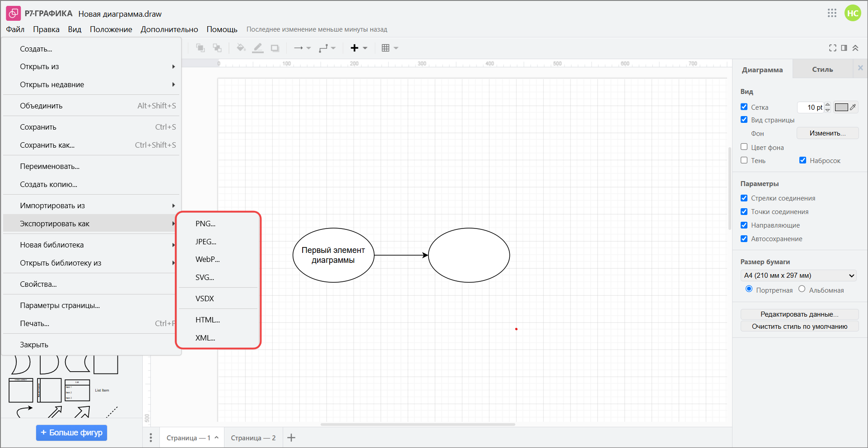This screenshot has width=868, height=448.
Task: Toggle the Направляющие checkbox
Action: (x=744, y=225)
